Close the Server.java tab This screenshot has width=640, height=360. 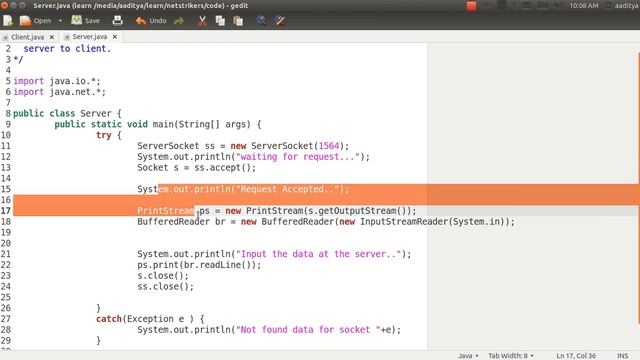(115, 37)
